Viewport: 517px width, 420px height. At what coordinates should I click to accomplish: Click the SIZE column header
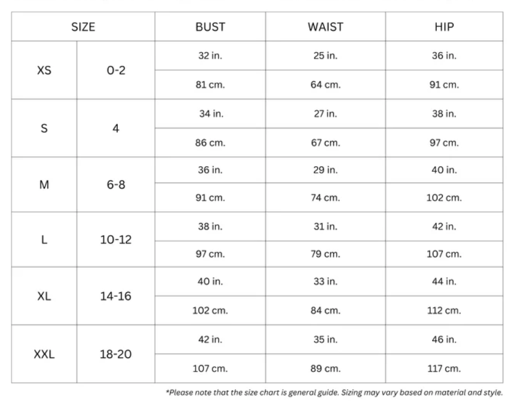pos(83,27)
